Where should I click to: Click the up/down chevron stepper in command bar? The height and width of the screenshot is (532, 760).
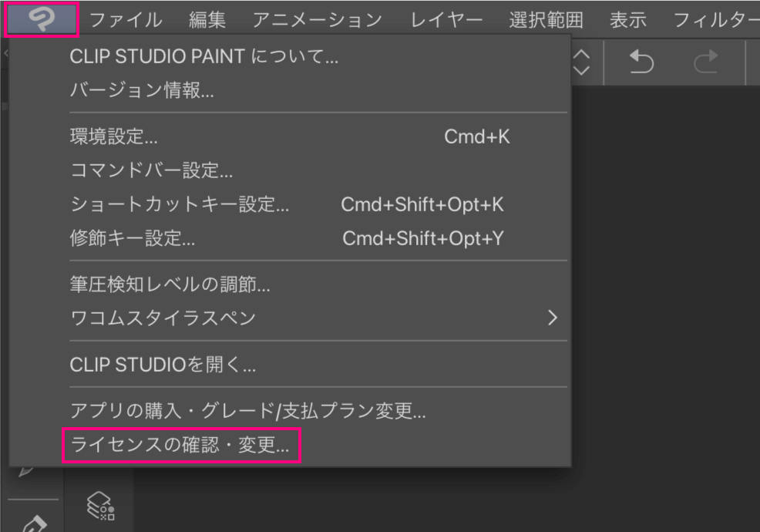pos(583,62)
